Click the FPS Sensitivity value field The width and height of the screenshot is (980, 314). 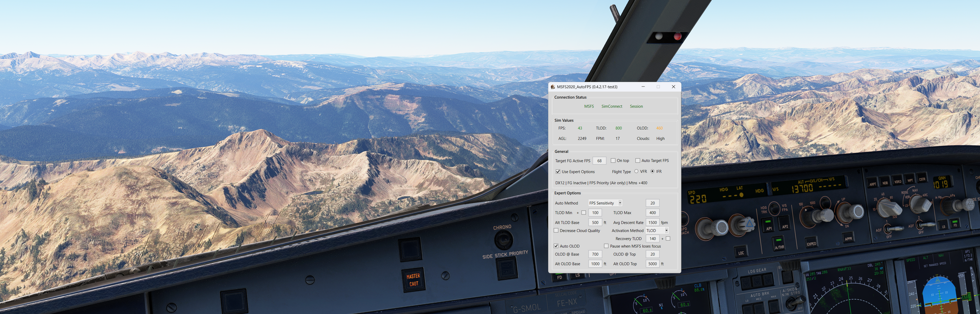[x=653, y=203]
